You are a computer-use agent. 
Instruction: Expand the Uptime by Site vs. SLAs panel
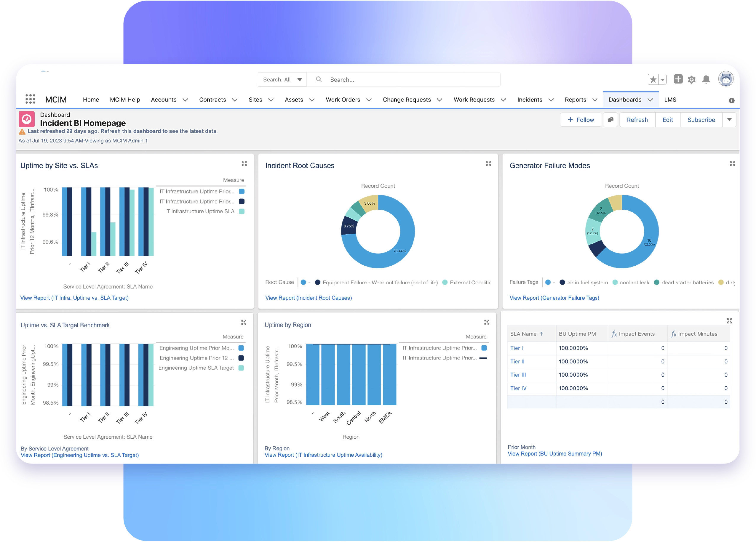pos(244,163)
